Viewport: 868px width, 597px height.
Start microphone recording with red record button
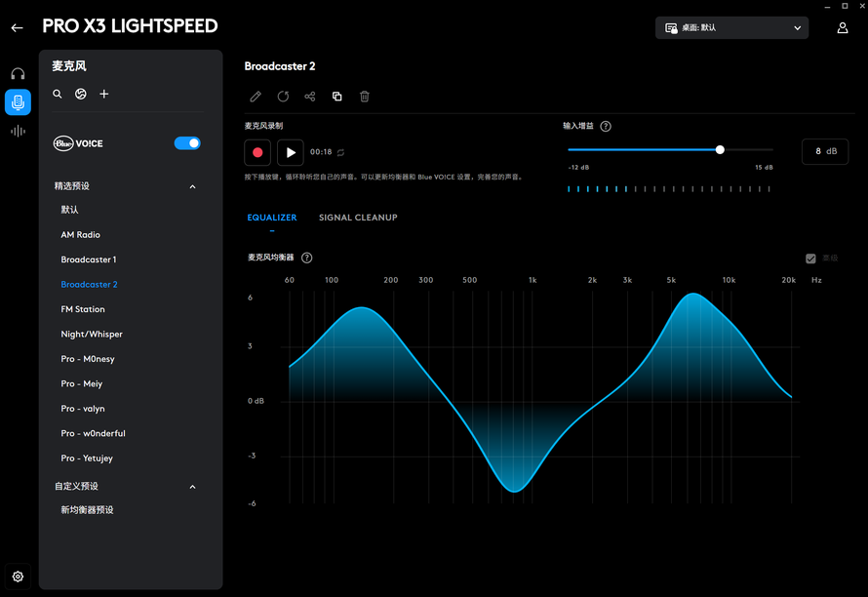(257, 152)
